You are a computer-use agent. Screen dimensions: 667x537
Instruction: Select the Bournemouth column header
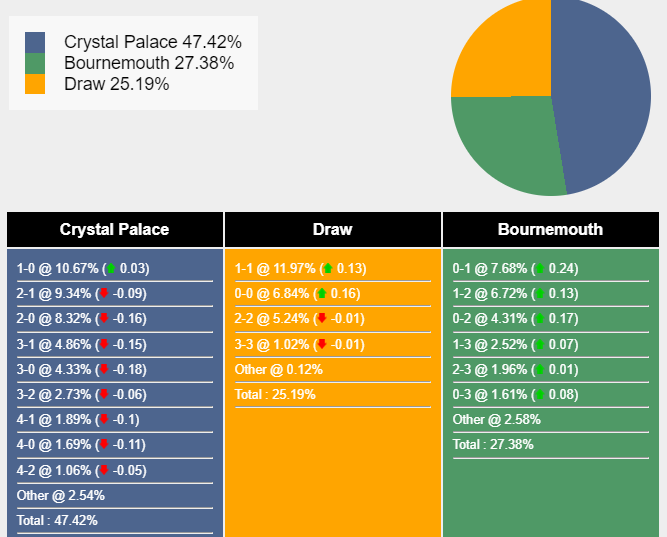click(551, 229)
